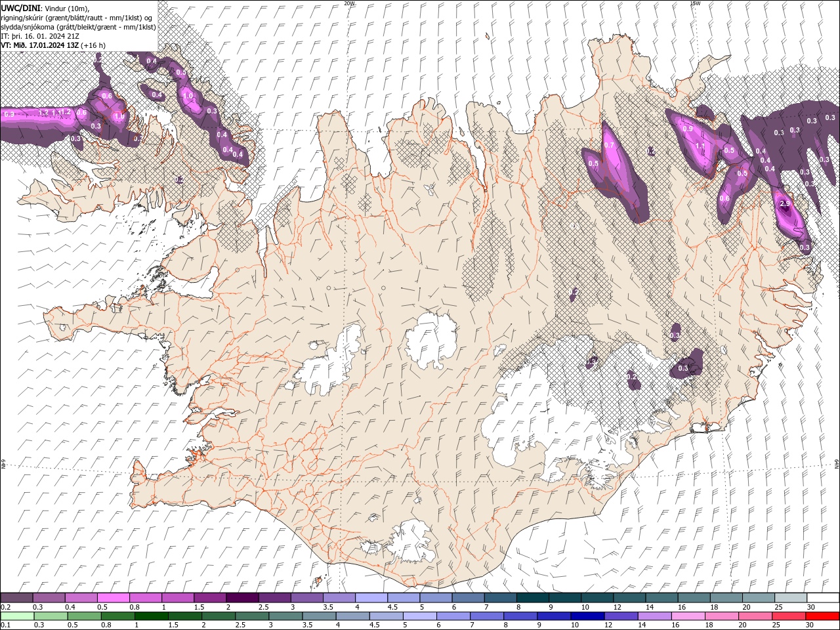Click the 0.7 precipitation value on the map
Image resolution: width=840 pixels, height=630 pixels.
point(609,146)
